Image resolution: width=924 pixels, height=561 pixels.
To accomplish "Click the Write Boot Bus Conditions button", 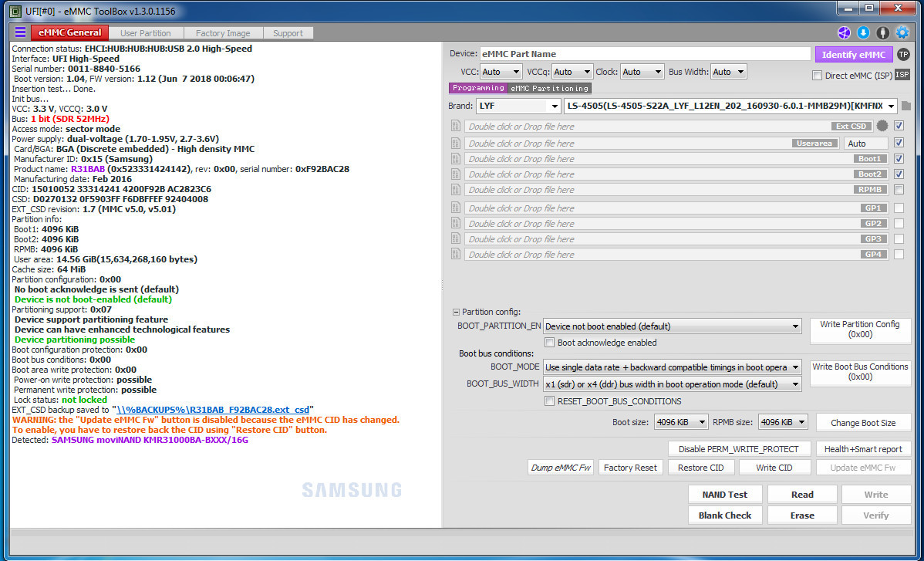I will click(860, 372).
